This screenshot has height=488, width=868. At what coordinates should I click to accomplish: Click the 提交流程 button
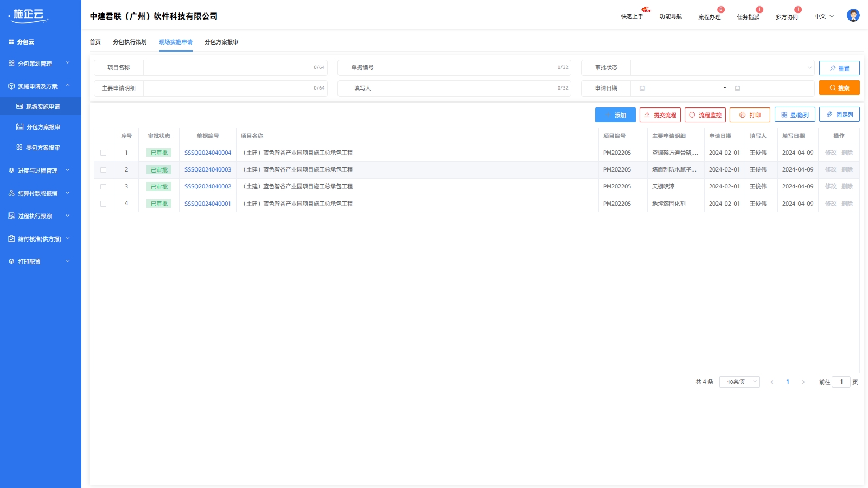[660, 115]
